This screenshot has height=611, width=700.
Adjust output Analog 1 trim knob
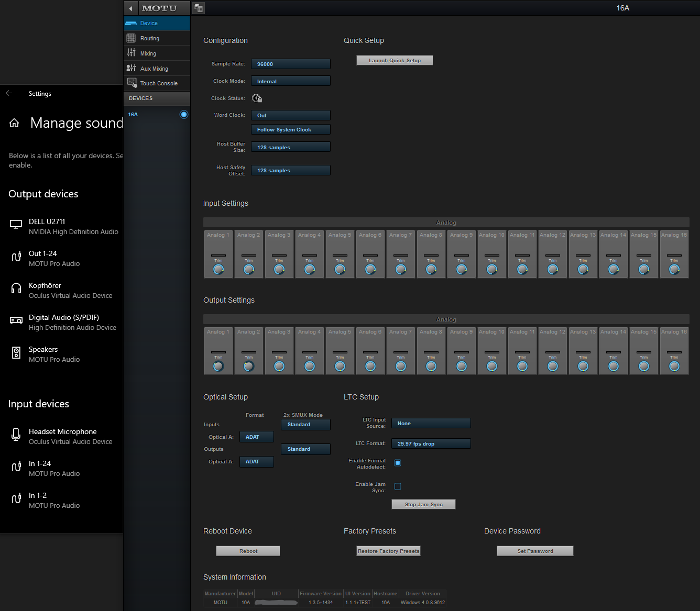pos(218,366)
